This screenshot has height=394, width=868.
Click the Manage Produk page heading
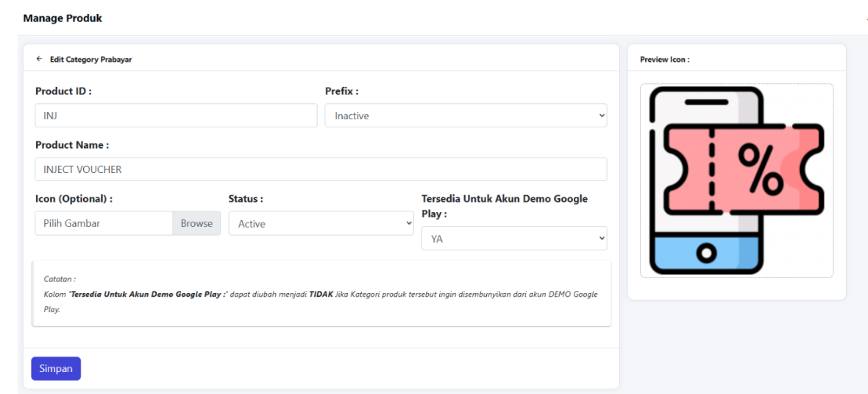[63, 18]
